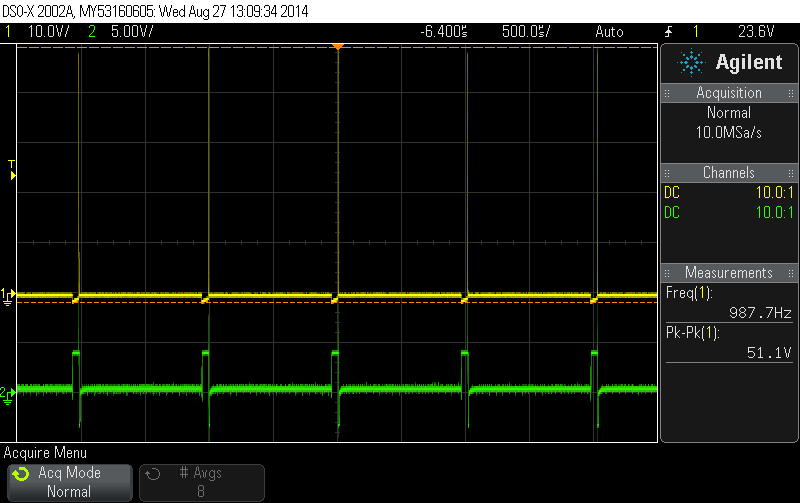Click the Normal acquisition mode text in sidebar
This screenshot has height=503, width=800.
click(729, 112)
